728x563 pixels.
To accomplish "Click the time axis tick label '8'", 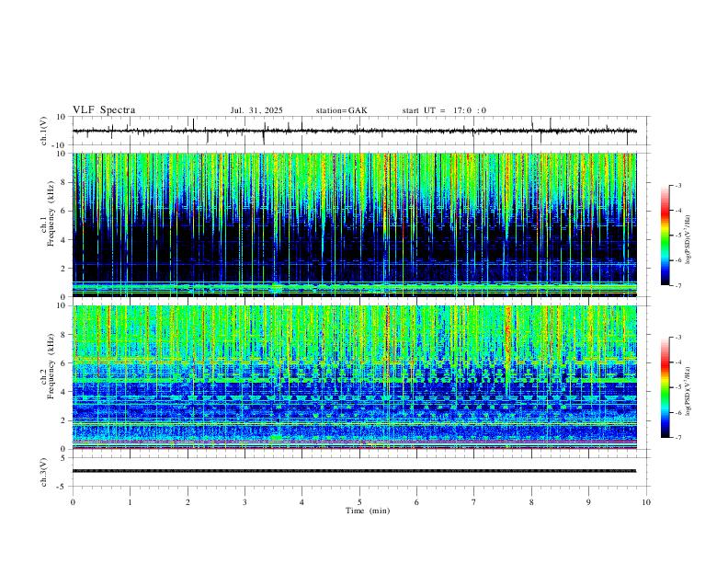I will [531, 502].
